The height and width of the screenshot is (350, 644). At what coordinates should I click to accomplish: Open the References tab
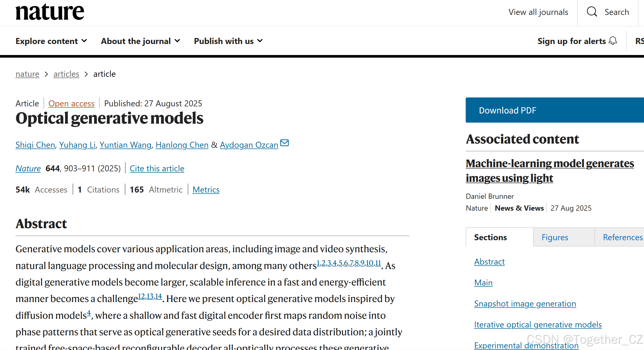(x=622, y=237)
